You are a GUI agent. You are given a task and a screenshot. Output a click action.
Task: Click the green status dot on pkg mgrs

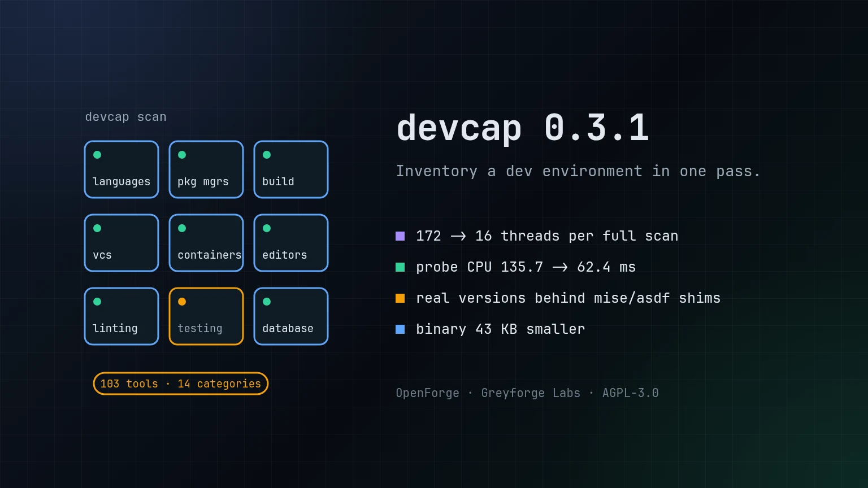coord(182,155)
